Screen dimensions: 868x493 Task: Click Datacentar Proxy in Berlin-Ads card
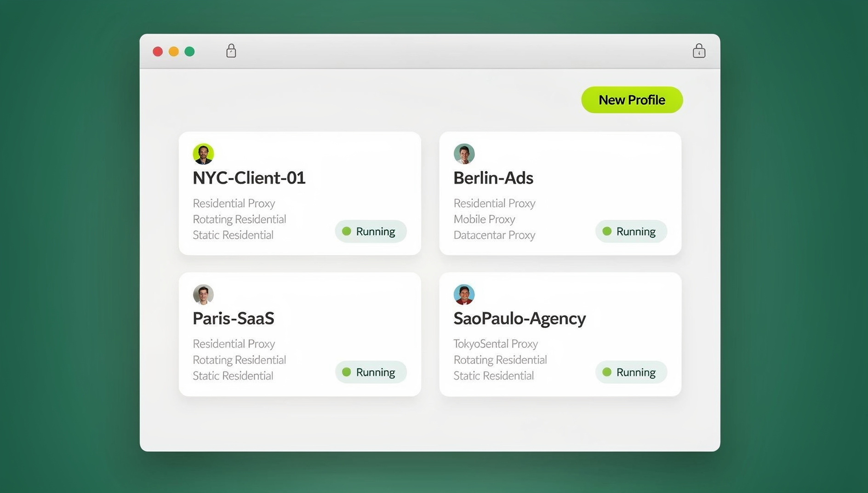(494, 235)
